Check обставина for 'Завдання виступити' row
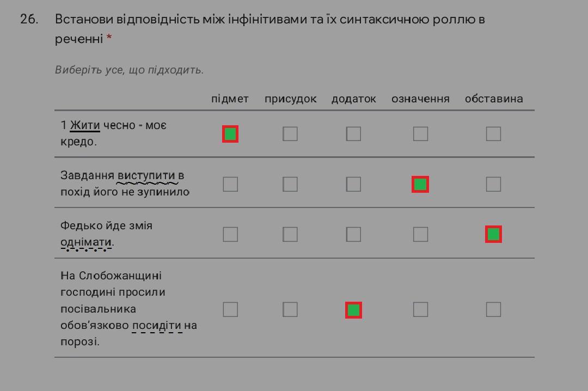This screenshot has width=588, height=391. pos(493,184)
